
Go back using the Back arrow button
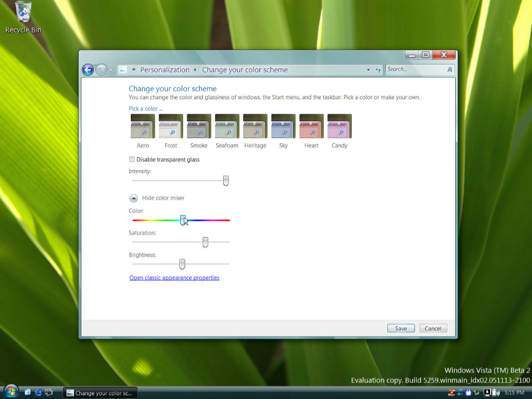tap(88, 70)
